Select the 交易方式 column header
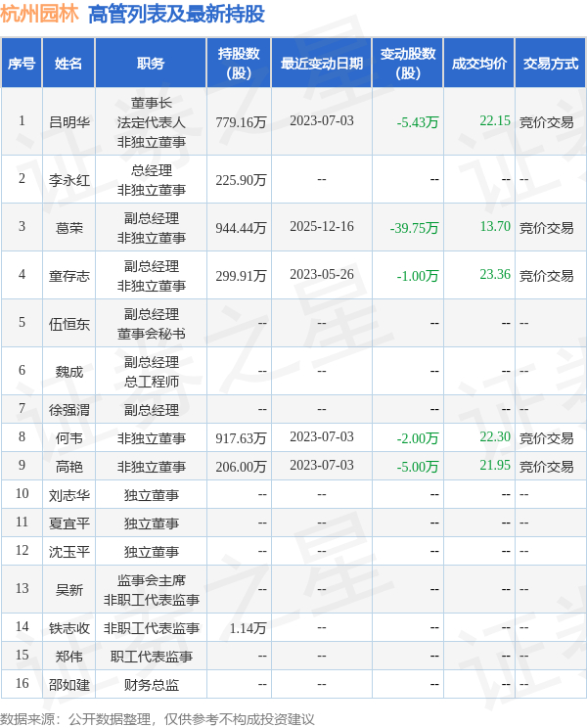Image resolution: width=587 pixels, height=728 pixels. pyautogui.click(x=551, y=64)
